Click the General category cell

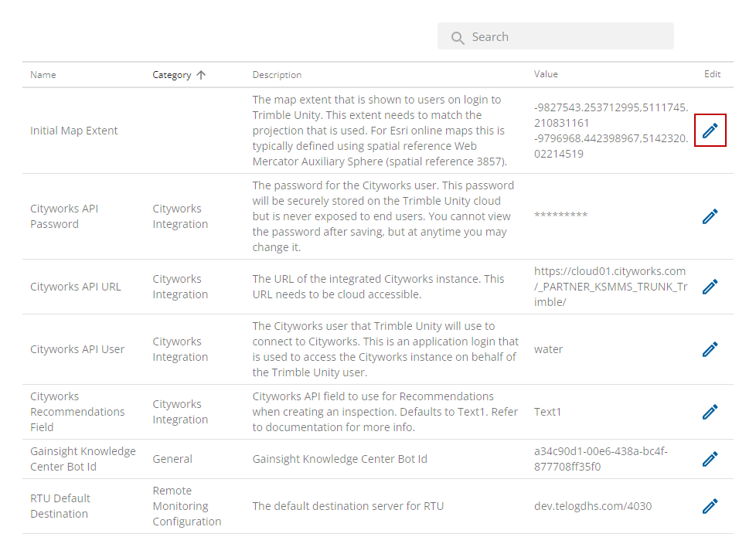(x=172, y=459)
